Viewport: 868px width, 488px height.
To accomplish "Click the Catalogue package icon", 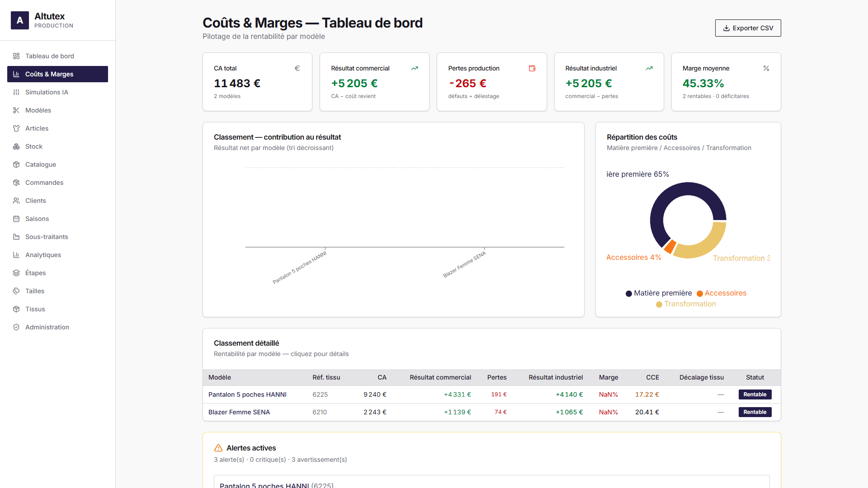I will pyautogui.click(x=16, y=164).
